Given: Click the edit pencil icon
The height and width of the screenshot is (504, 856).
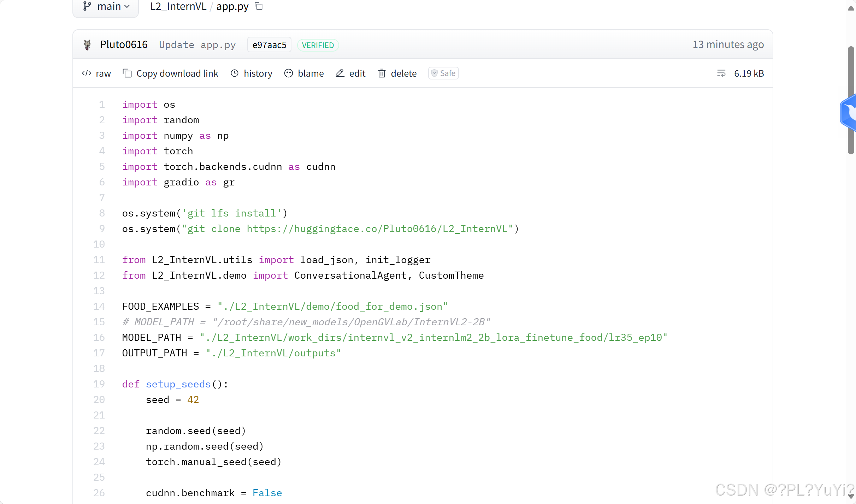Looking at the screenshot, I should [340, 73].
